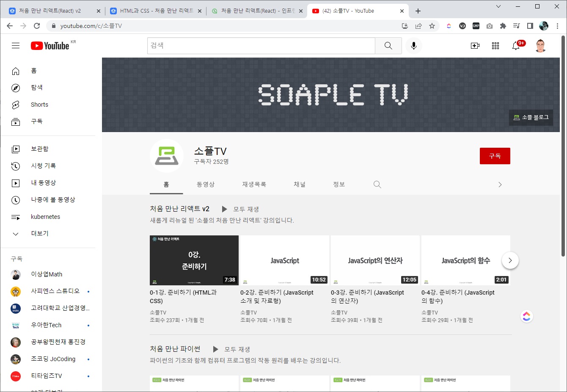
Task: Open JavaScript의 연산자 video thumbnail
Action: pos(375,260)
